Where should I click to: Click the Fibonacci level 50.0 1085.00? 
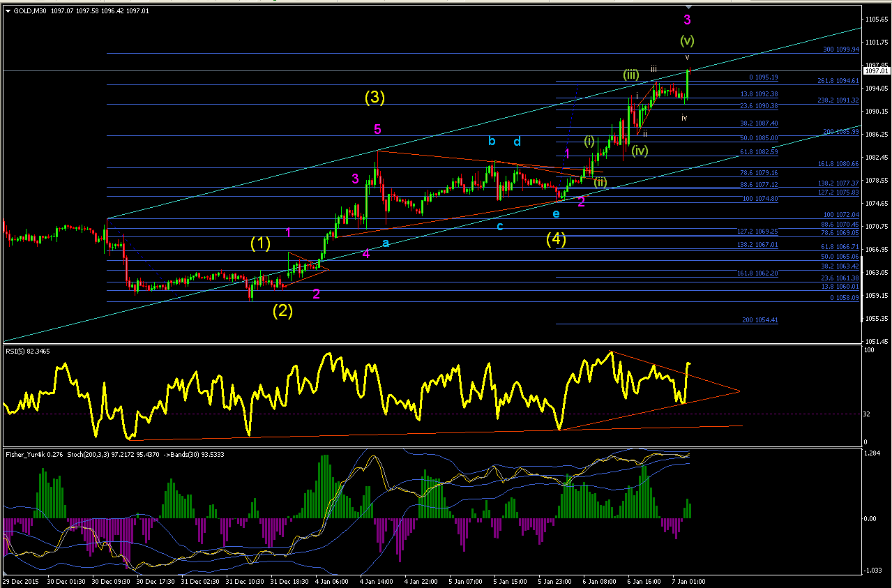(x=759, y=138)
